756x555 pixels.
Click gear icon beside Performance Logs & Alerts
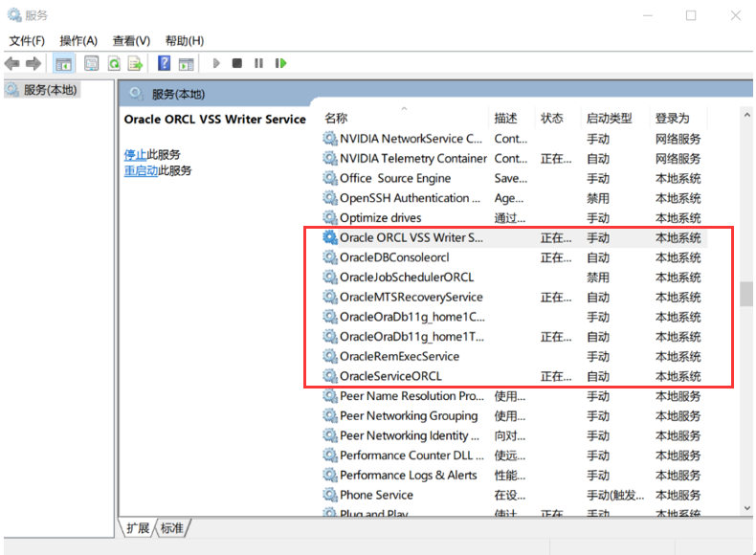[330, 475]
